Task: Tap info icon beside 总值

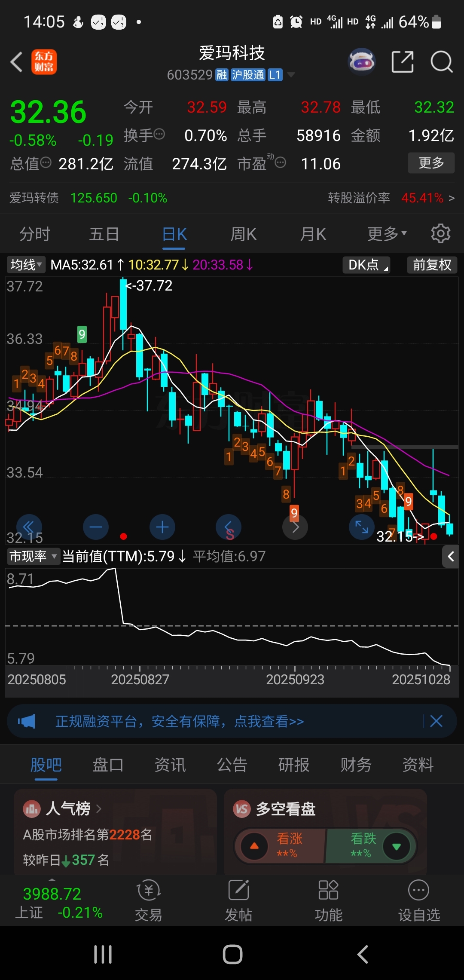Action: pos(46,162)
